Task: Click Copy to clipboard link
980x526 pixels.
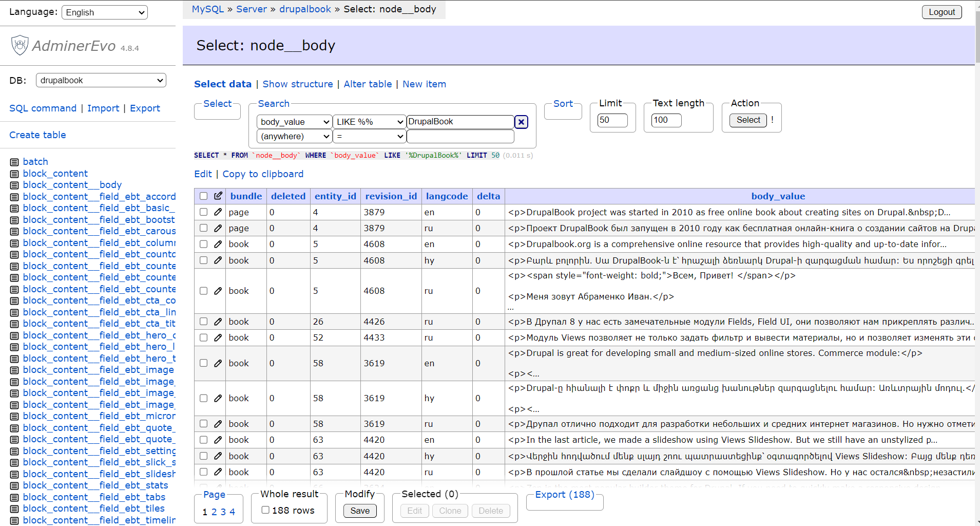Action: click(x=263, y=174)
